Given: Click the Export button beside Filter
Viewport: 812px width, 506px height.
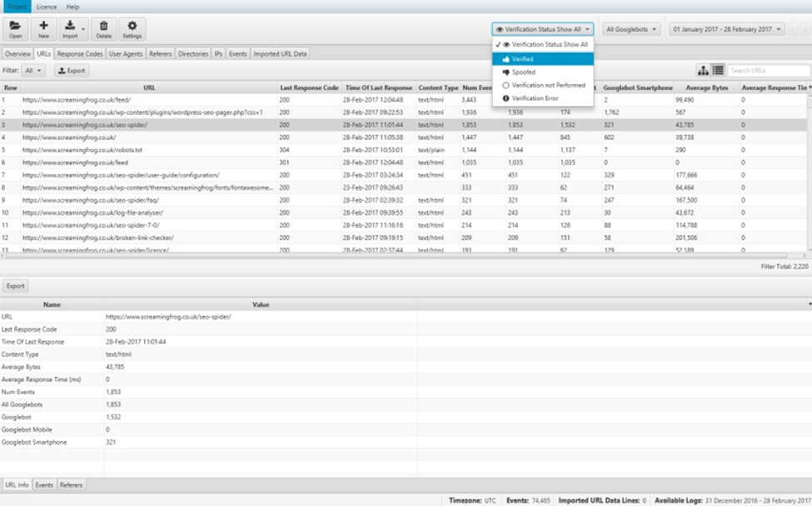Looking at the screenshot, I should pyautogui.click(x=72, y=71).
